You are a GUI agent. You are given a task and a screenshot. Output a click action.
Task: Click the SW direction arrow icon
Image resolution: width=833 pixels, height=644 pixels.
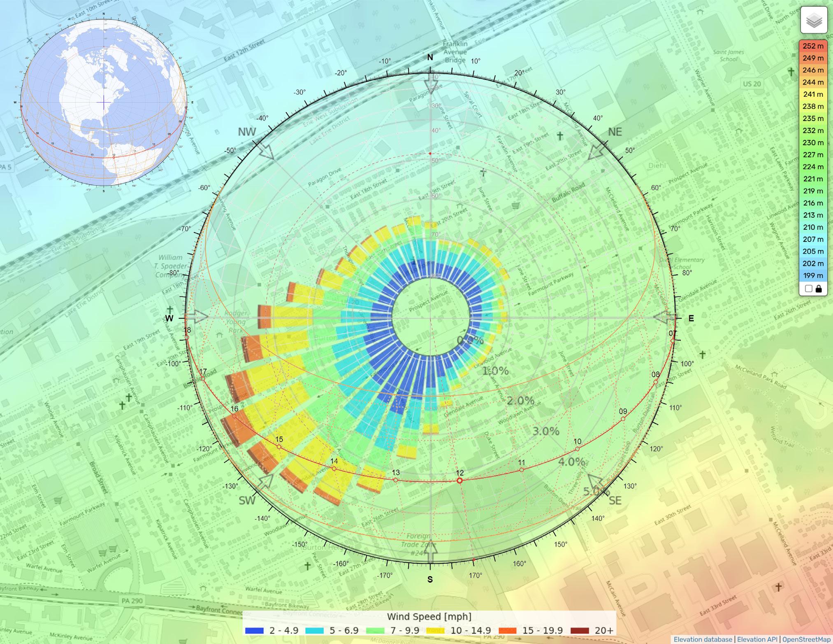tap(265, 481)
